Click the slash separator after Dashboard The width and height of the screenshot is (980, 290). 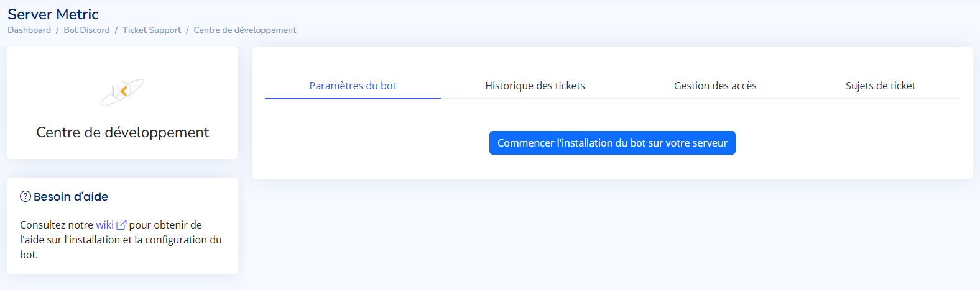coord(57,30)
